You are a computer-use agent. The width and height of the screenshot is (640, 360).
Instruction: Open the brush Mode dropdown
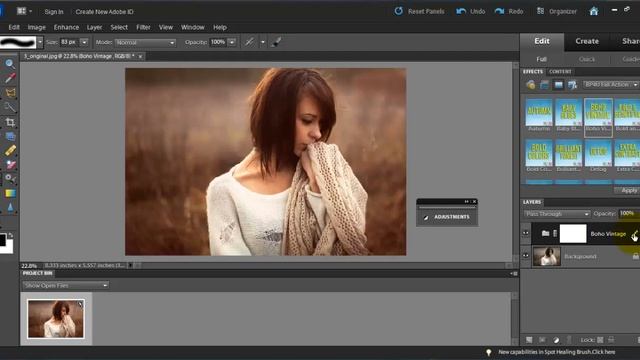pyautogui.click(x=145, y=42)
